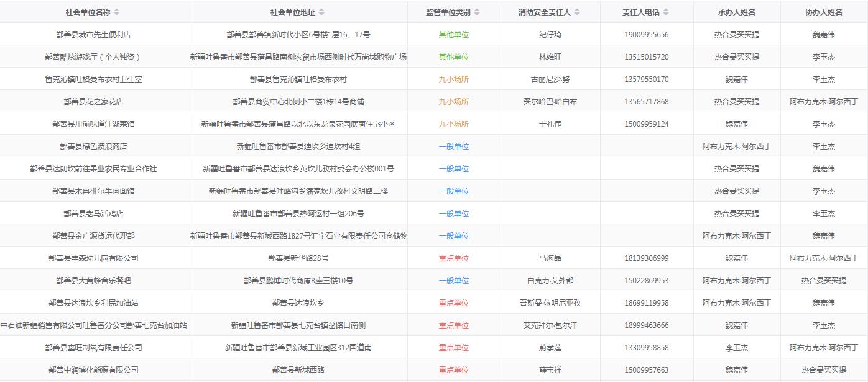Click the 承办人姓名 column header

tap(736, 12)
